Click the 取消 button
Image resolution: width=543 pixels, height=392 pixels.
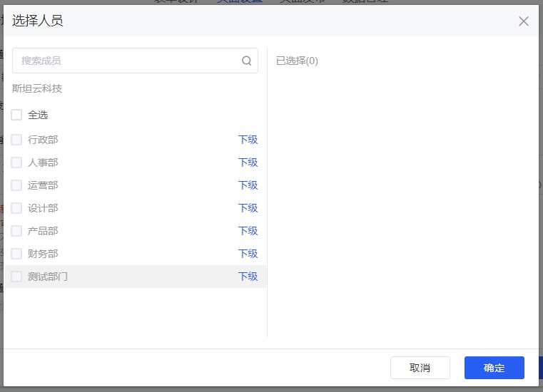420,368
